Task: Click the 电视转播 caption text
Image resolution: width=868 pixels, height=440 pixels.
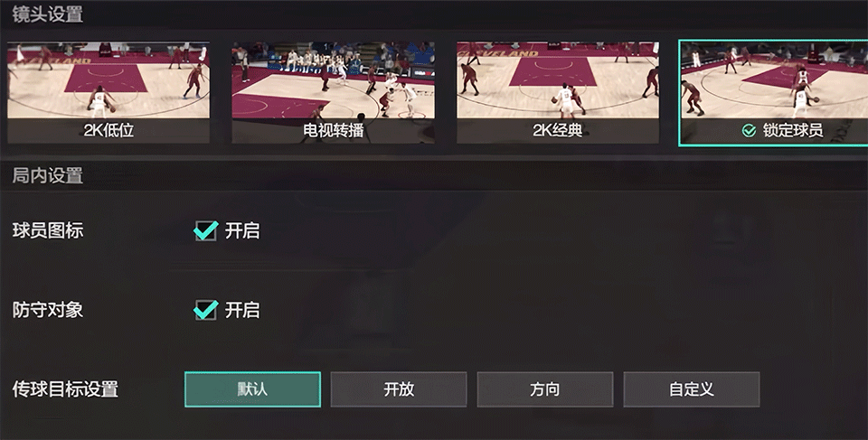Action: coord(334,131)
